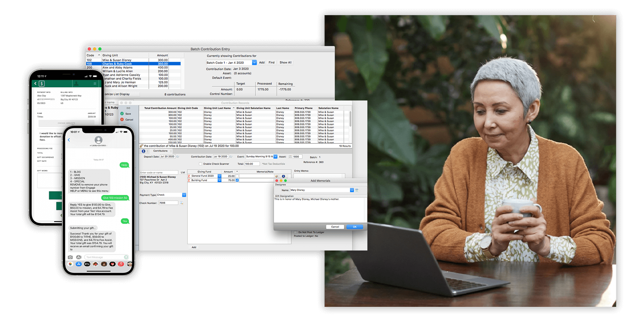Viewport: 644px width, 322px height.
Task: Check the box in General Fund 2020 row
Action: (237, 176)
